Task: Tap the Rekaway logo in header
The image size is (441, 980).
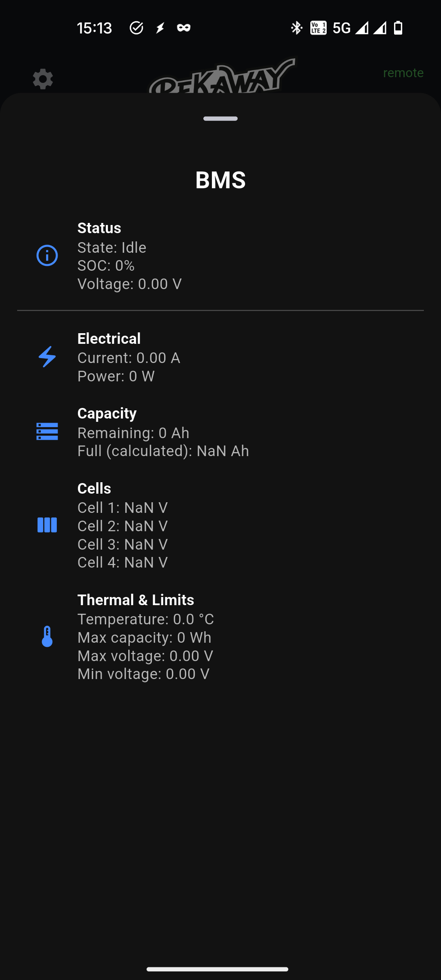Action: click(223, 78)
